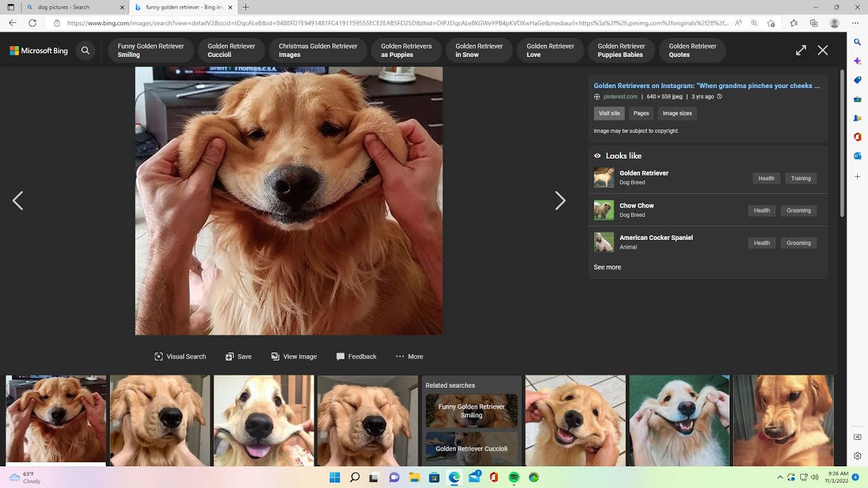The image size is (868, 488).
Task: Switch to the dog pictures Search tab
Action: [68, 7]
